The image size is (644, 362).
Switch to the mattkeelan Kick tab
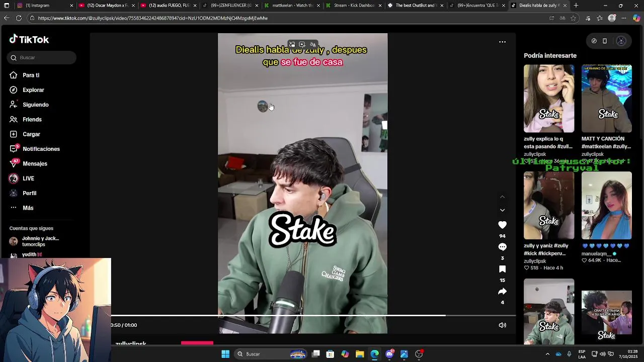[292, 6]
